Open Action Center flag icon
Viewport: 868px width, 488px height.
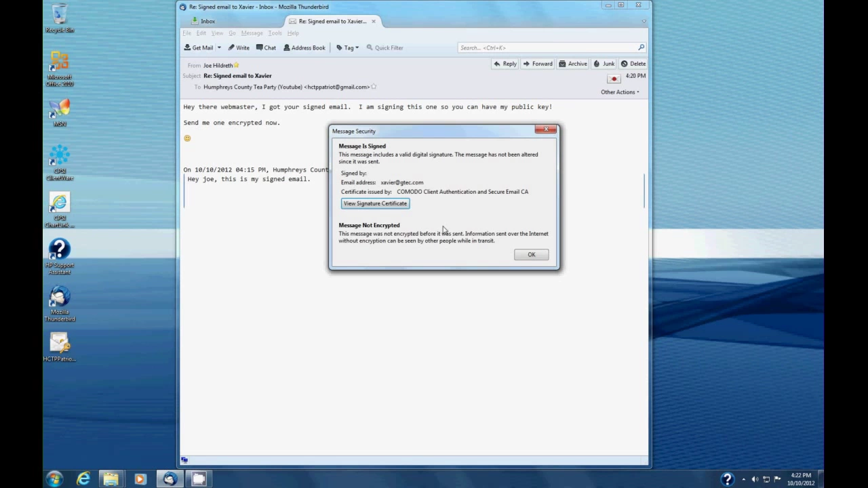pyautogui.click(x=777, y=479)
